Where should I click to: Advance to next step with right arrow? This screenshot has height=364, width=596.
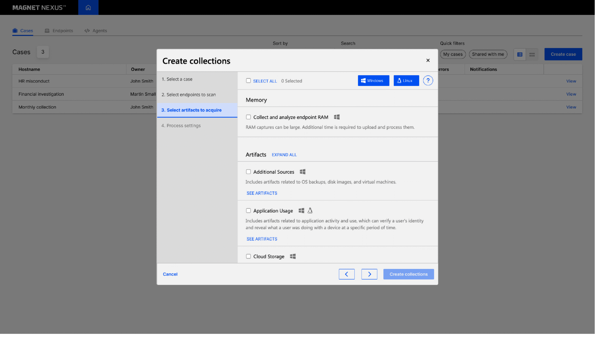369,274
